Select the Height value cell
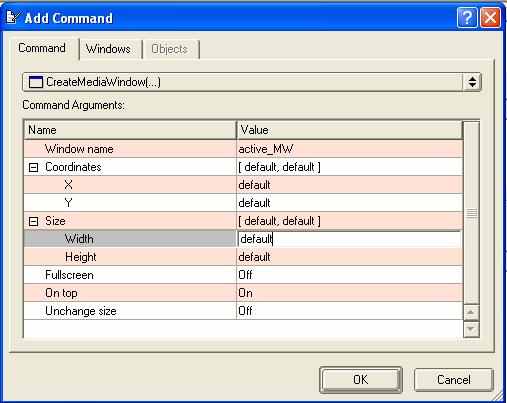The image size is (507, 403). pos(349,257)
